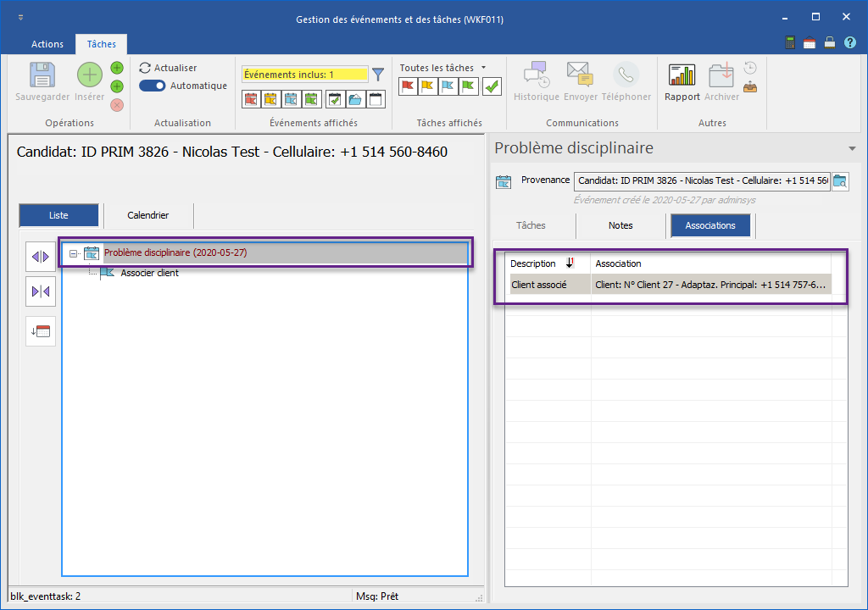Toggle the green flag task filter
Viewport: 868px width, 610px height.
pos(469,86)
